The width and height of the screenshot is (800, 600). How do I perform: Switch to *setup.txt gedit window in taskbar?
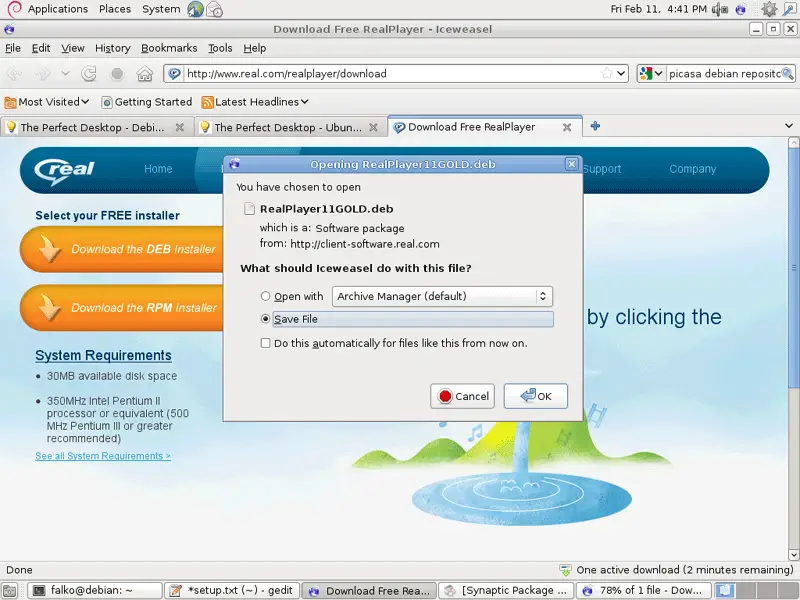(232, 591)
